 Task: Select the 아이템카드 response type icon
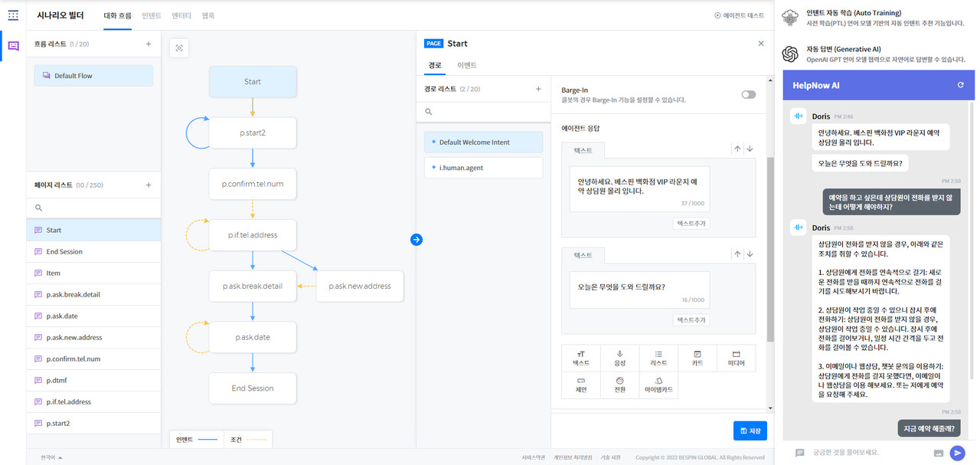tap(658, 386)
